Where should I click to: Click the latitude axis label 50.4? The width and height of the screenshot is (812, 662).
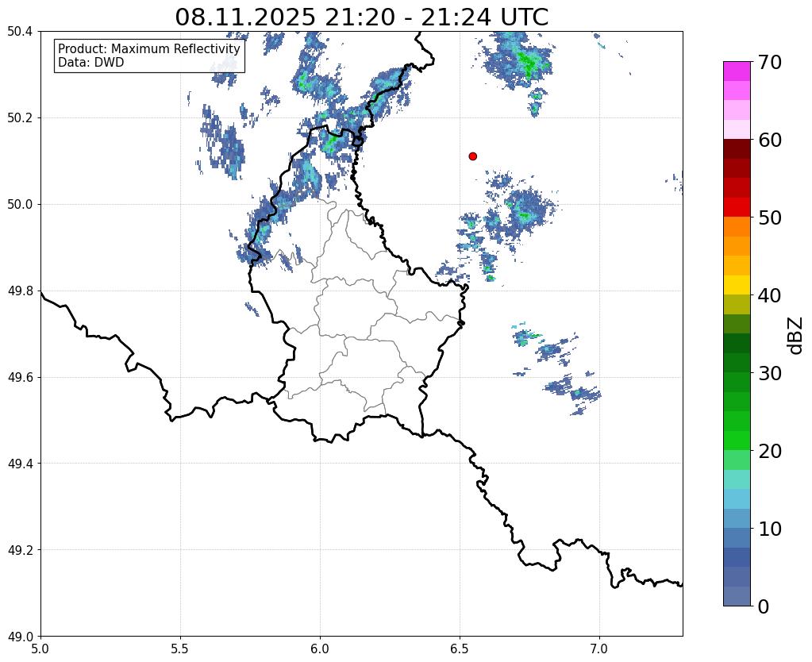(20, 32)
